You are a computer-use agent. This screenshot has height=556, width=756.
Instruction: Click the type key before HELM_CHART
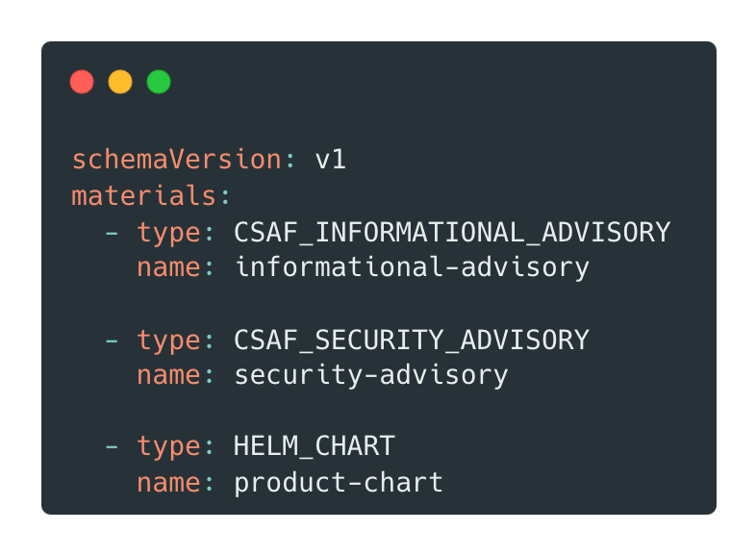click(169, 446)
